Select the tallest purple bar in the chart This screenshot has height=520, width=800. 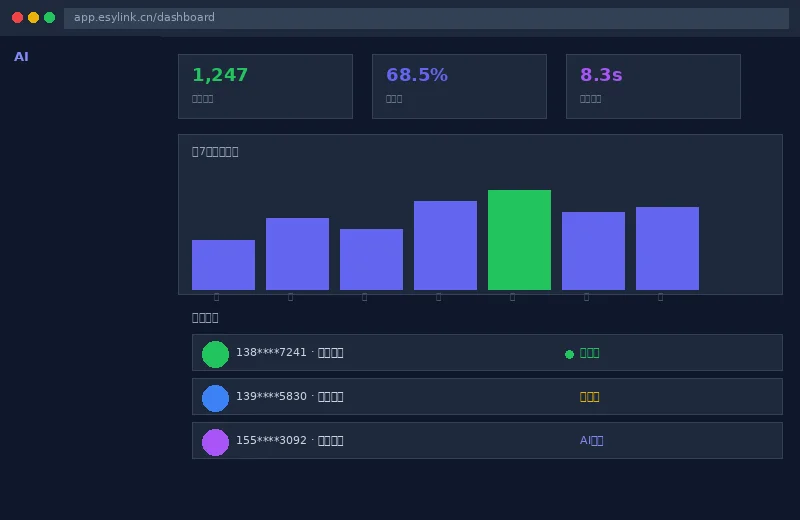point(445,245)
